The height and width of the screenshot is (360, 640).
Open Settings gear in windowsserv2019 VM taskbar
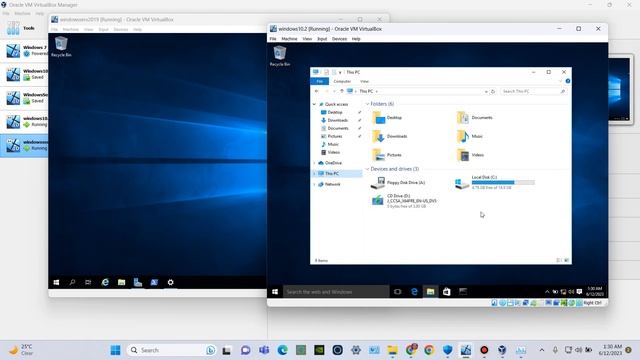171,282
